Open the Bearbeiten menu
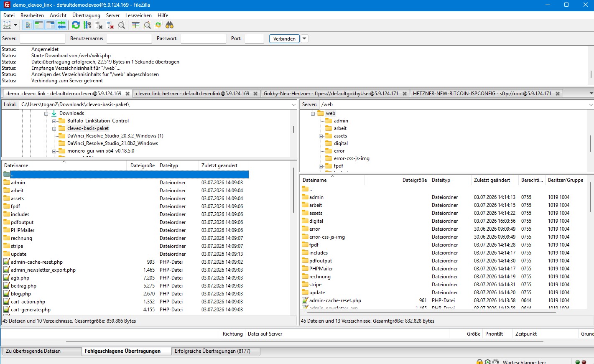Screen dimensions: 594x364 pyautogui.click(x=32, y=15)
